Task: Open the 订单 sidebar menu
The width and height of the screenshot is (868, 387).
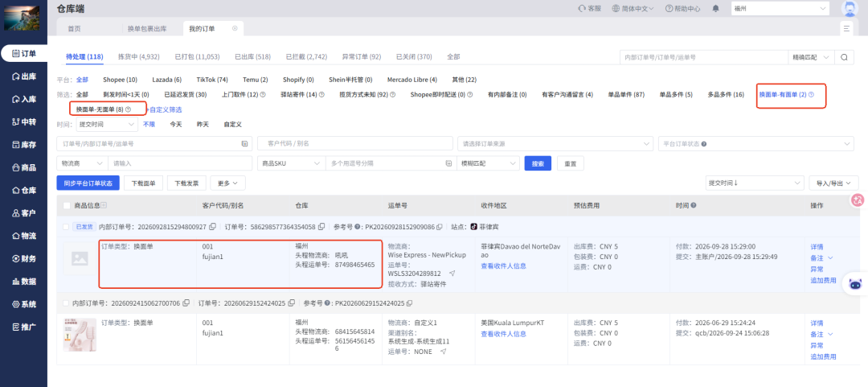Action: click(24, 53)
